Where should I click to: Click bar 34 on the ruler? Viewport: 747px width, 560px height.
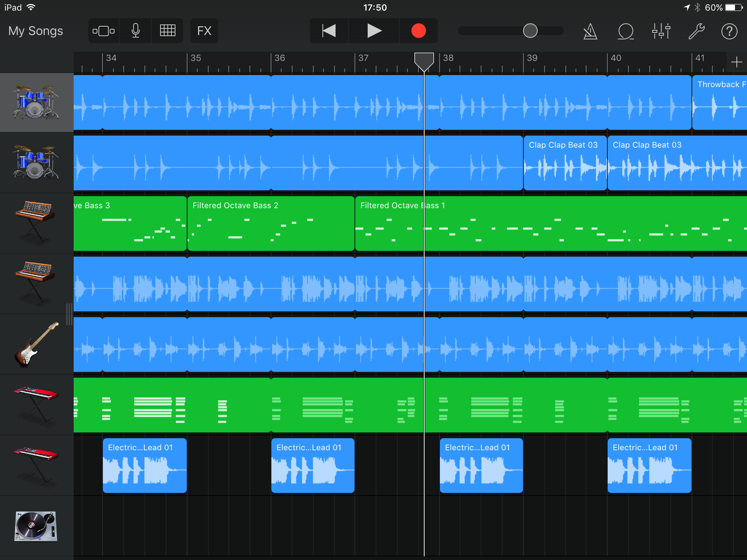pos(111,58)
